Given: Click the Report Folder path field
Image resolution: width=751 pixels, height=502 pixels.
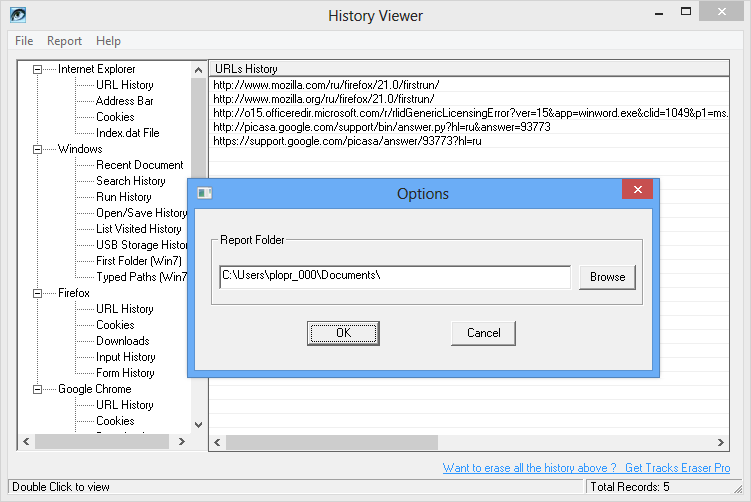Looking at the screenshot, I should (395, 277).
